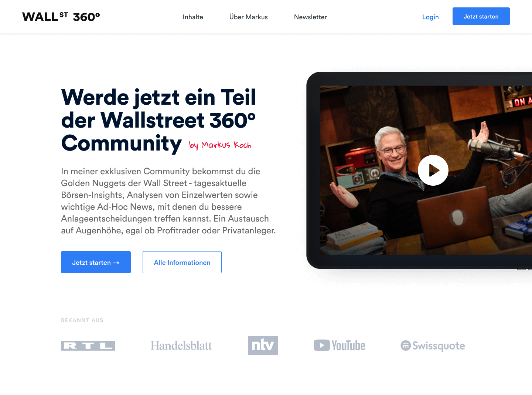The height and width of the screenshot is (395, 532).
Task: Click the 'BEKANNT AUS' label
Action: 82,320
